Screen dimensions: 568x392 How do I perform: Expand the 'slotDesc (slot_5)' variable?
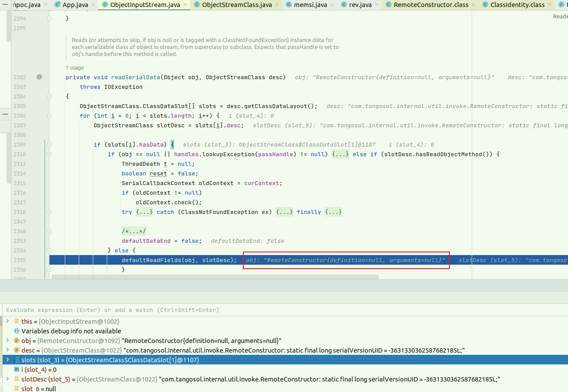tap(7, 379)
